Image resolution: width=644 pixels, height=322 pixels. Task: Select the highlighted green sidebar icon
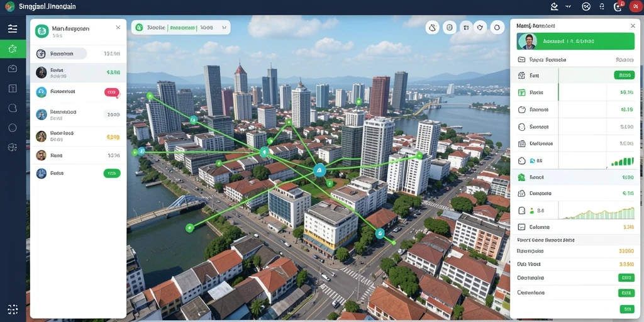point(13,49)
